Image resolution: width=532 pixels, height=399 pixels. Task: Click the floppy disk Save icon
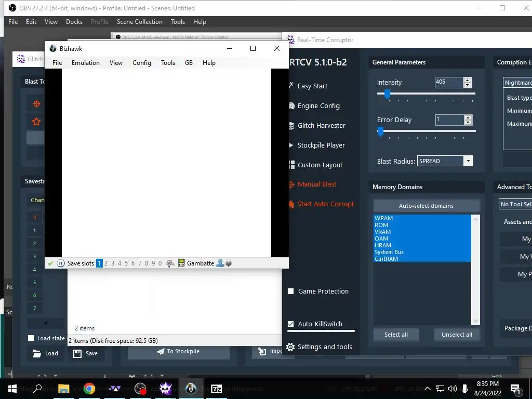tap(77, 353)
